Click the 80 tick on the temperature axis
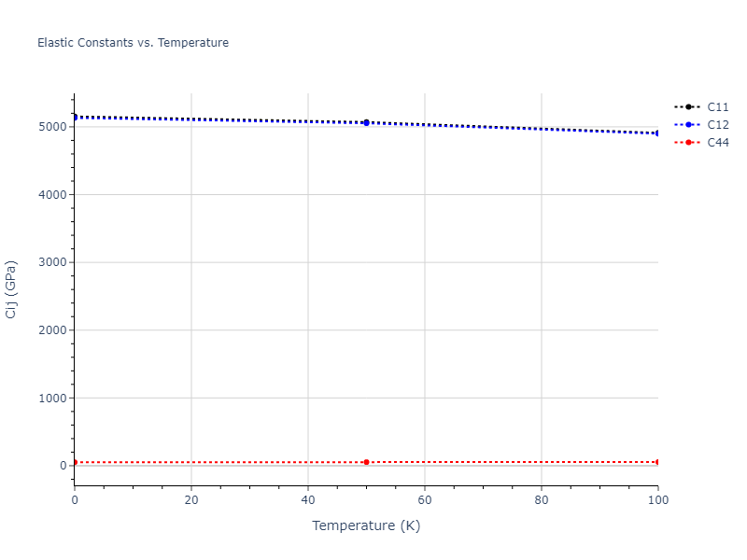 [x=542, y=499]
